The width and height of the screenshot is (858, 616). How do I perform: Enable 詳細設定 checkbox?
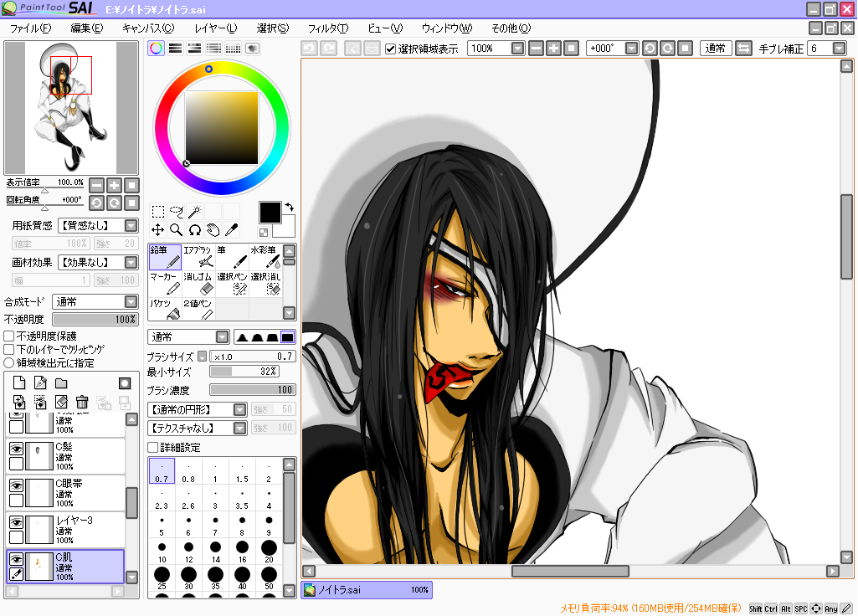point(153,448)
